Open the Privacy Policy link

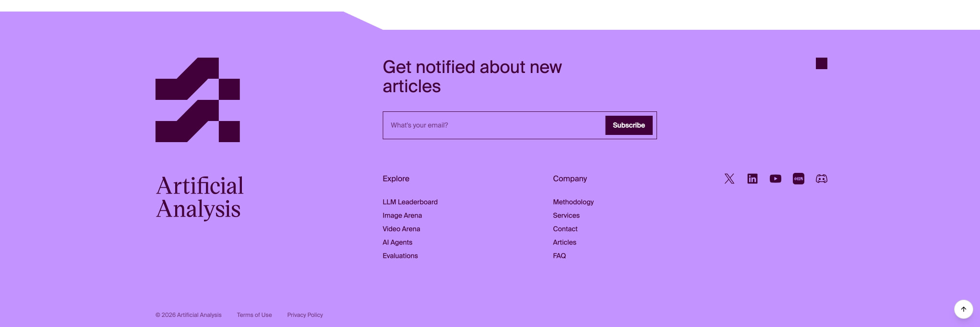click(x=305, y=315)
